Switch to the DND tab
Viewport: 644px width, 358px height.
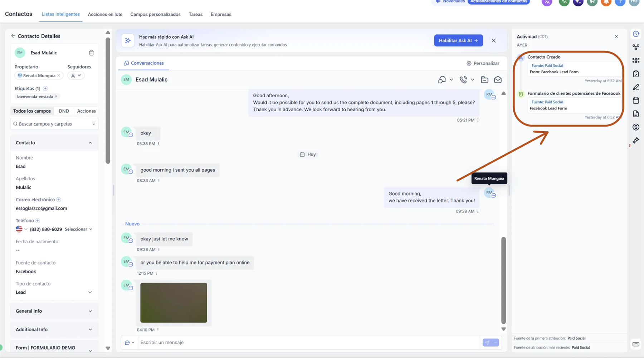pos(64,111)
